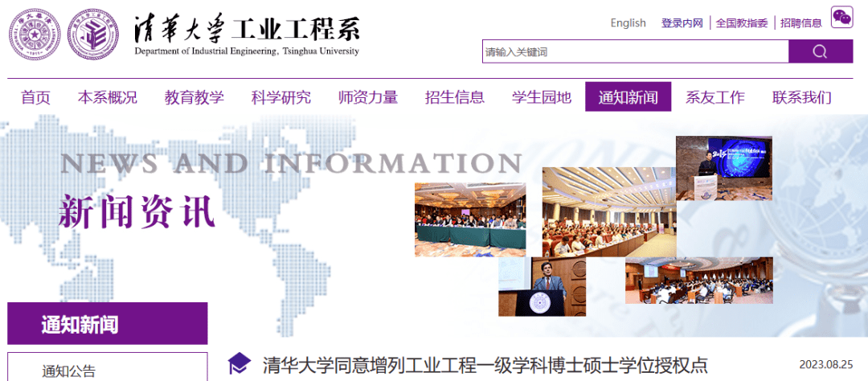868x381 pixels.
Task: Click the photo of man at podium
Action: coord(542,286)
